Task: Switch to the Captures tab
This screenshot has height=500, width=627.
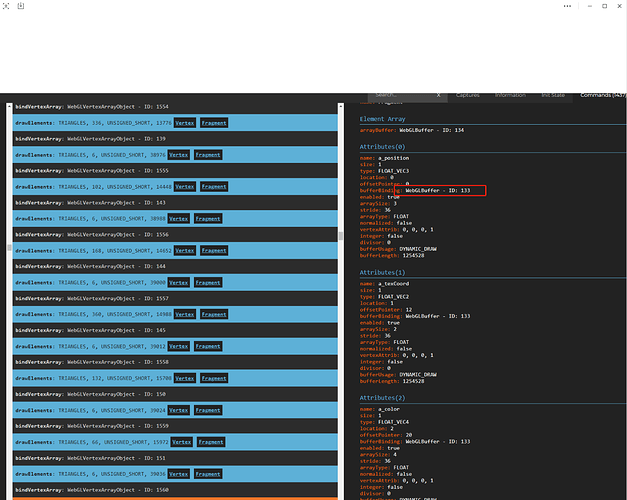Action: (467, 95)
